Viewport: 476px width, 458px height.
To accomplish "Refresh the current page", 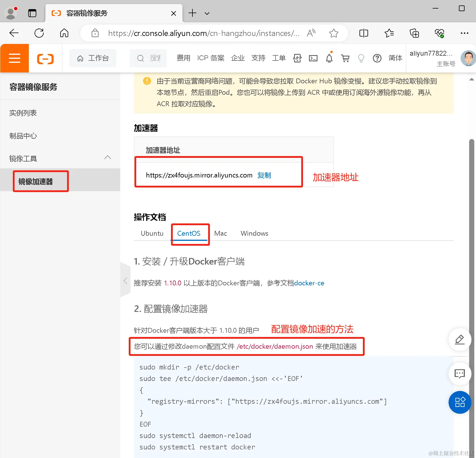I will (x=39, y=33).
